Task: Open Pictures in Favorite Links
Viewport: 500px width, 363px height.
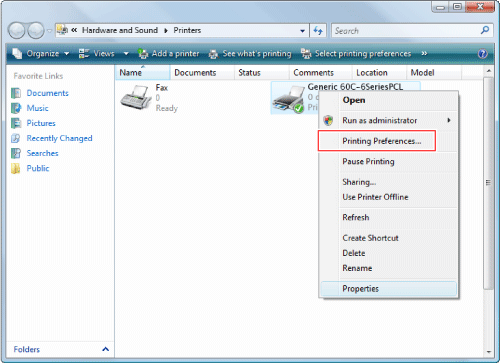Action: click(41, 123)
